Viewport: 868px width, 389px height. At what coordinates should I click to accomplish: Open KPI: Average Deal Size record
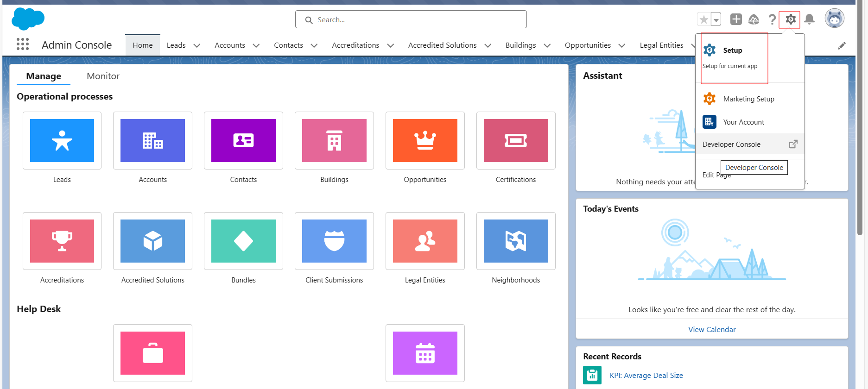(646, 376)
